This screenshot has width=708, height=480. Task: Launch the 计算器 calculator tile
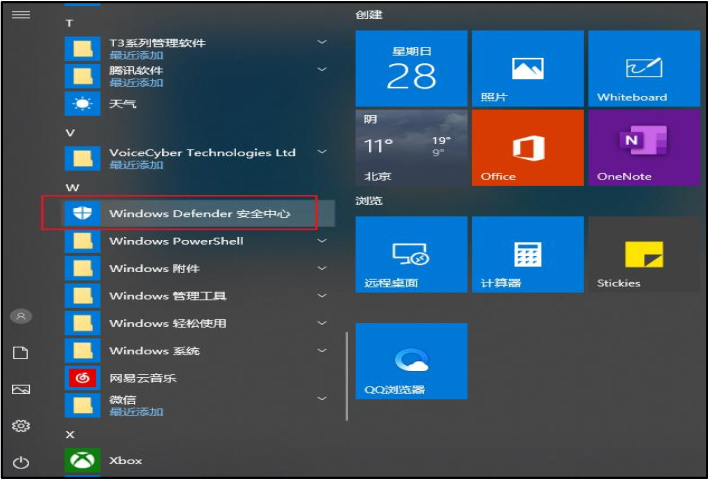point(527,254)
